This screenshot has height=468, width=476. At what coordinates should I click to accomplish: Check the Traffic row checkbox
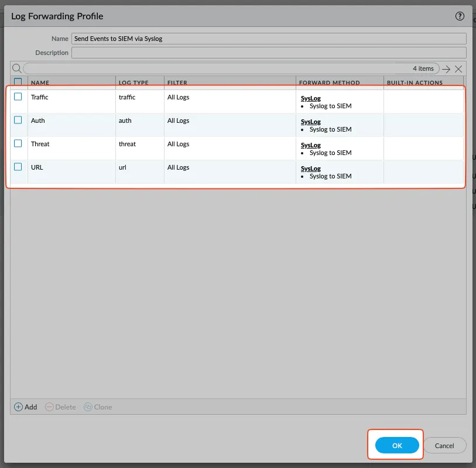(x=18, y=97)
